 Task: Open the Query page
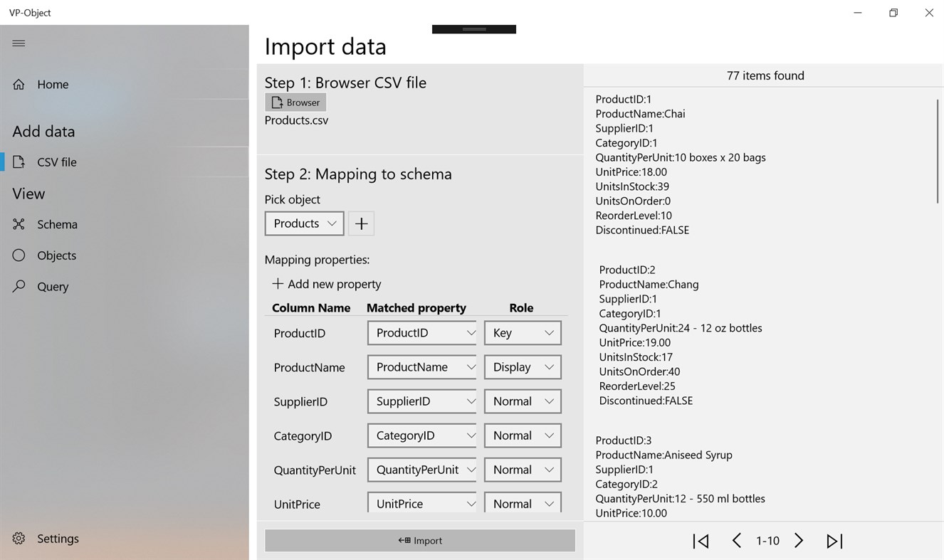(x=53, y=287)
